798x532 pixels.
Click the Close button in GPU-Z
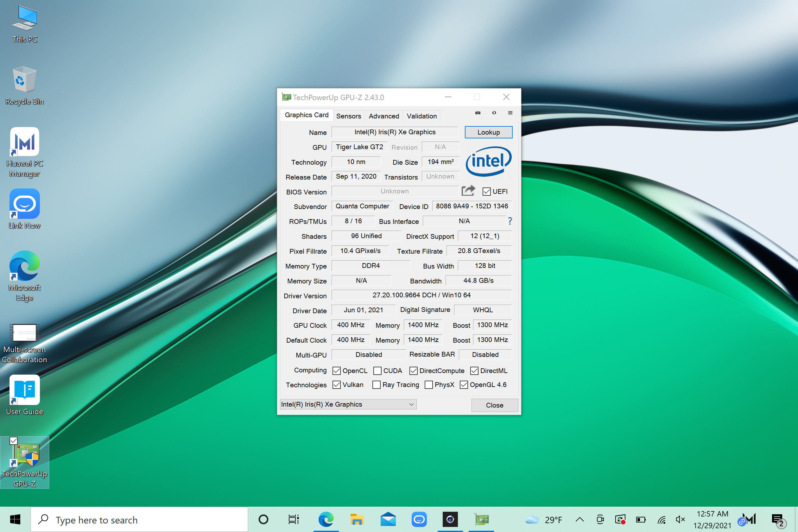click(x=494, y=405)
